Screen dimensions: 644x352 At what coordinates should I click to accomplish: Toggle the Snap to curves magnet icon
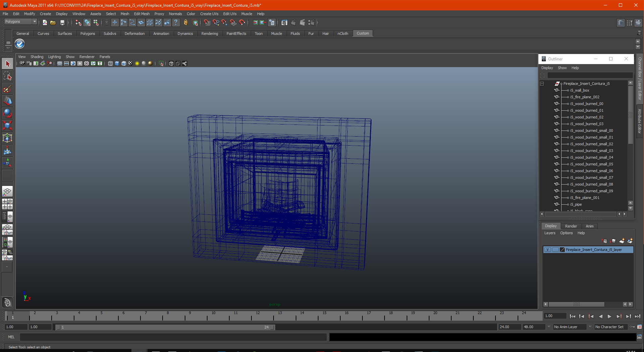(216, 22)
